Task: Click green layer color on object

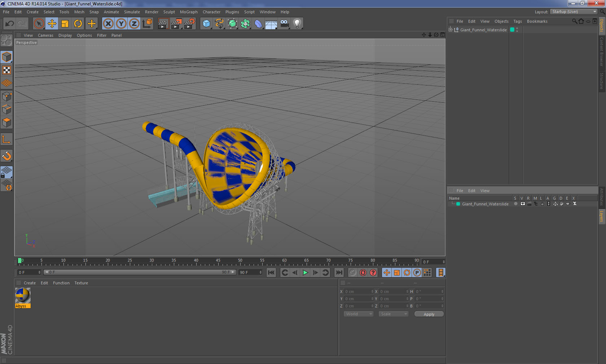Action: 512,30
